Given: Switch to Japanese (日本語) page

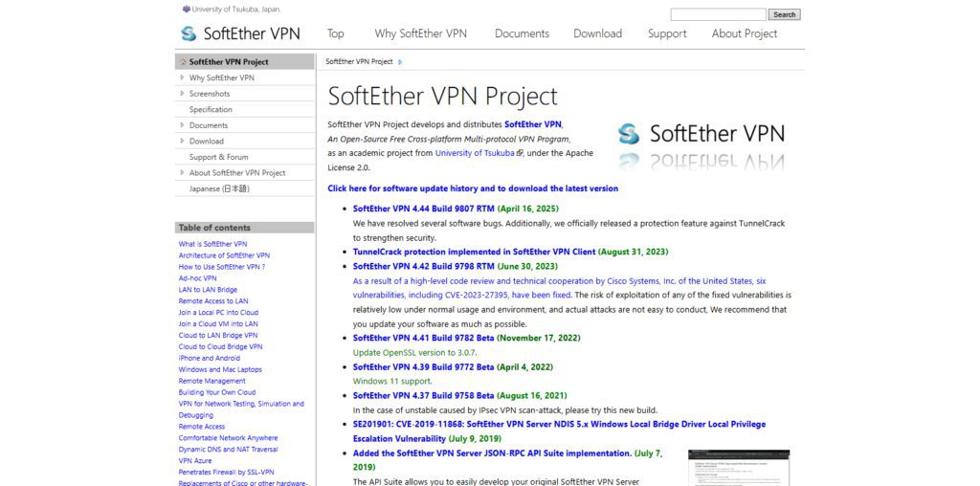Looking at the screenshot, I should pos(219,188).
